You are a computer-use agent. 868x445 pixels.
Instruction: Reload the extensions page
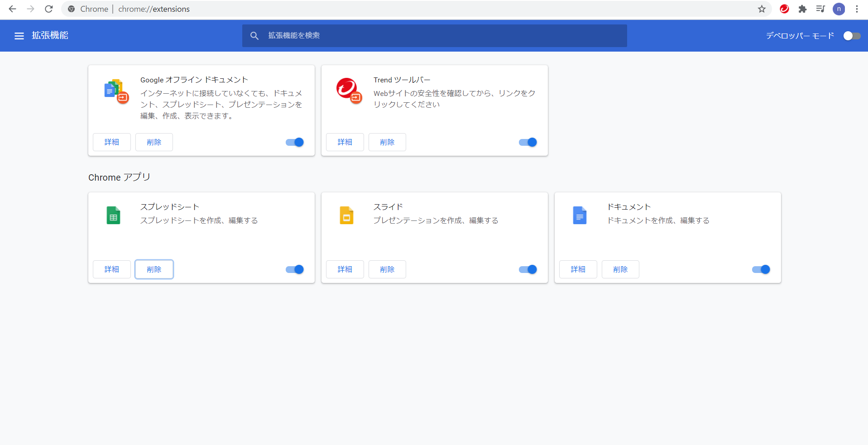pyautogui.click(x=49, y=9)
